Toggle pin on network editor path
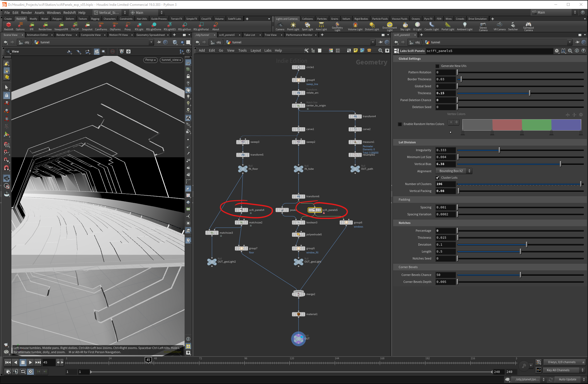 click(x=380, y=42)
